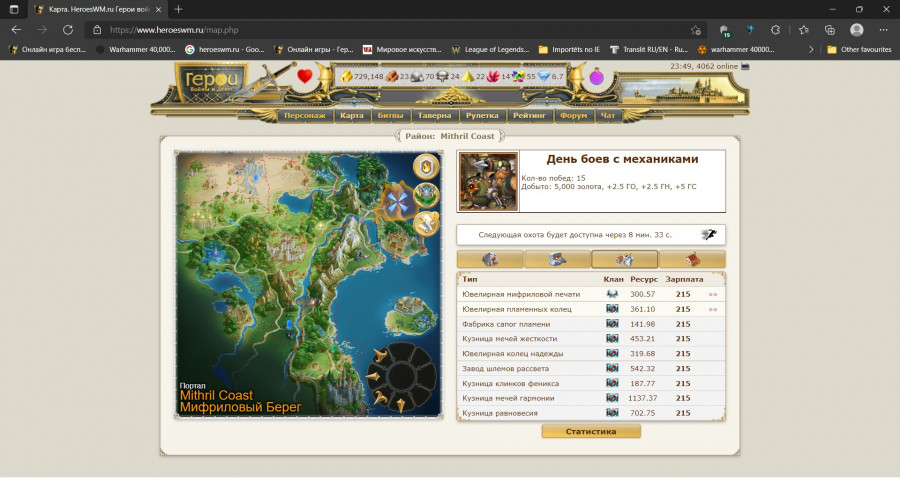Open the Карта menu
Image resolution: width=900 pixels, height=483 pixels.
point(351,115)
